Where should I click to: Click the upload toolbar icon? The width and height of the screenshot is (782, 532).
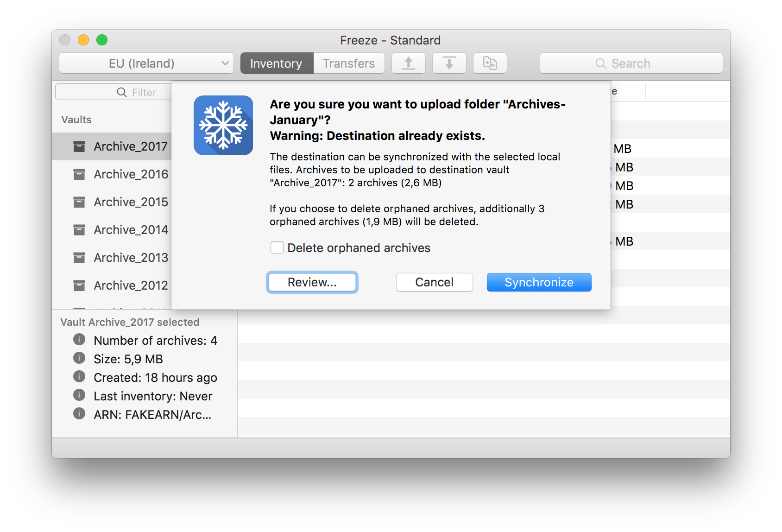[409, 63]
